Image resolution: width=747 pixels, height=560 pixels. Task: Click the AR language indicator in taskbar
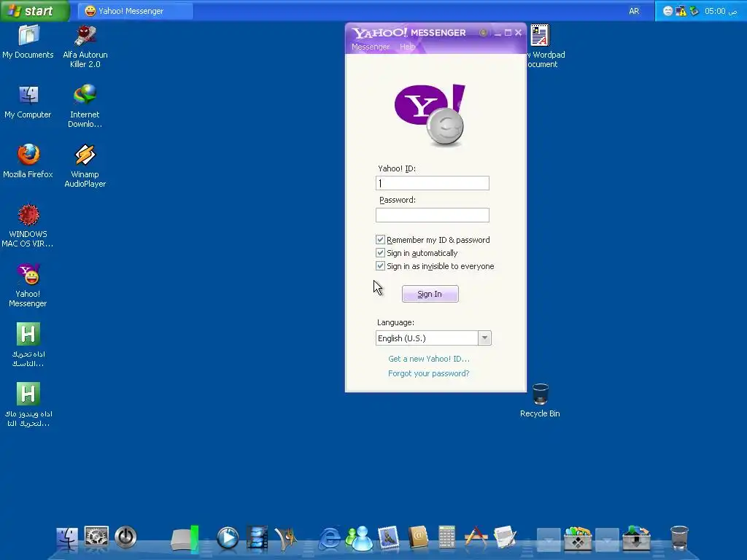634,11
